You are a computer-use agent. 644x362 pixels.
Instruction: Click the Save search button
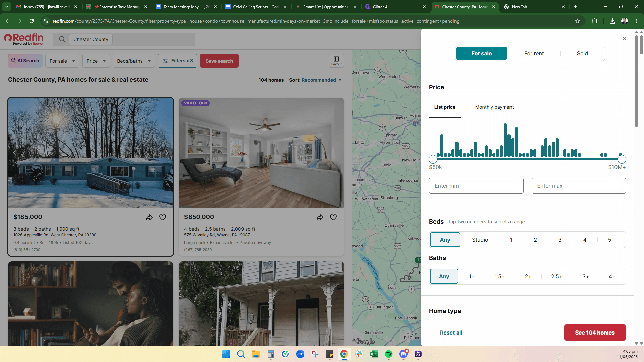click(x=219, y=61)
